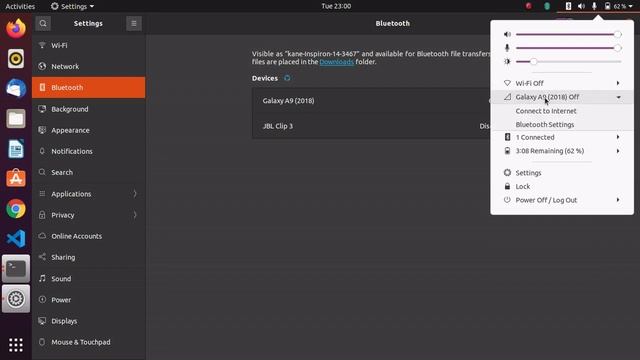This screenshot has height=360, width=640.
Task: Launch Google Chrome from the dock
Action: tap(16, 209)
